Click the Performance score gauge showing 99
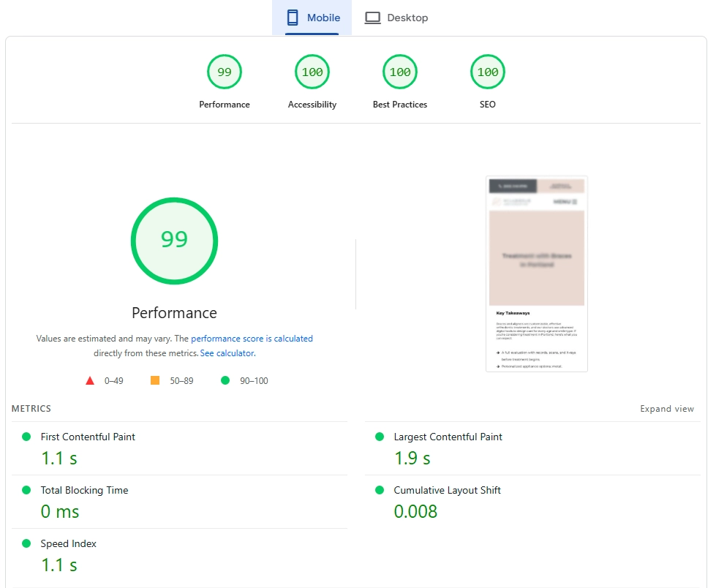716x588 pixels. click(x=225, y=71)
